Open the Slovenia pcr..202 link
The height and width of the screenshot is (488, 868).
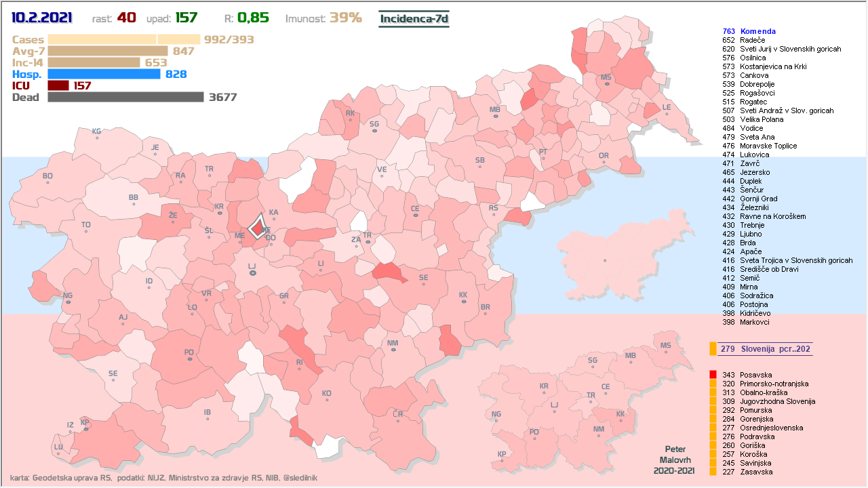[x=766, y=349]
